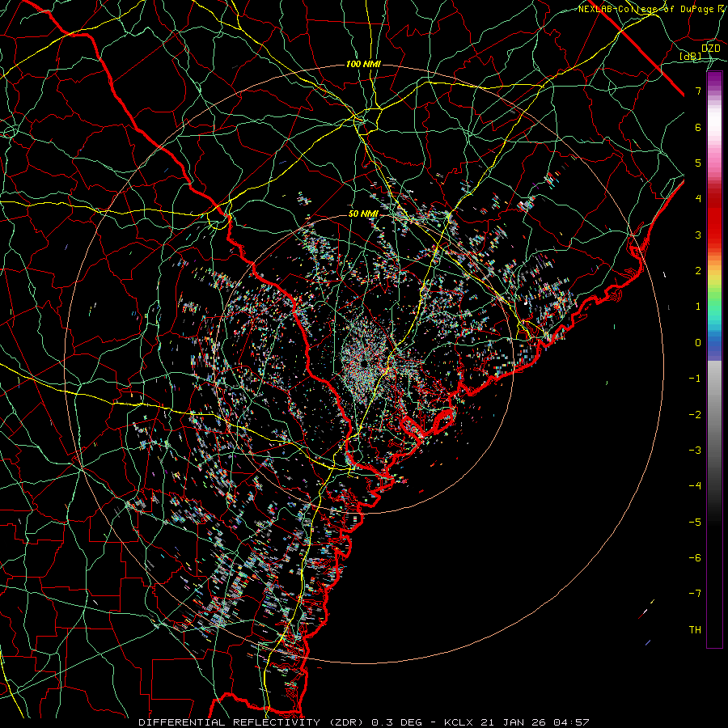The height and width of the screenshot is (728, 728).
Task: Click the "[dB]" units label above color scale
Action: [691, 56]
